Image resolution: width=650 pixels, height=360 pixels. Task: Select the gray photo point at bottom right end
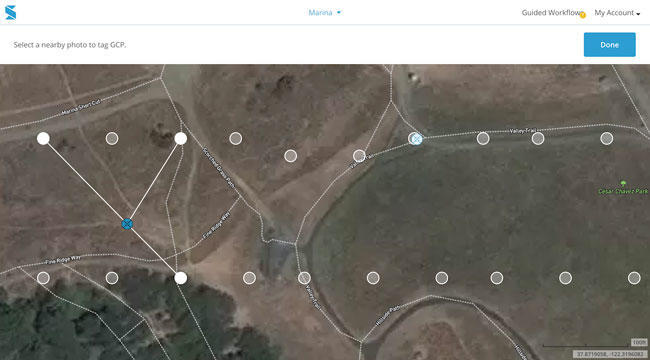(634, 278)
